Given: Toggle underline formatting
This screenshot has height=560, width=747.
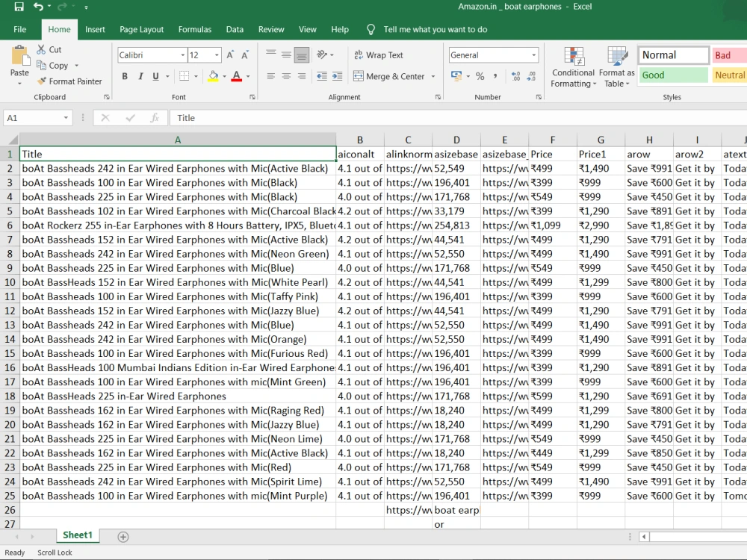Looking at the screenshot, I should (x=153, y=76).
